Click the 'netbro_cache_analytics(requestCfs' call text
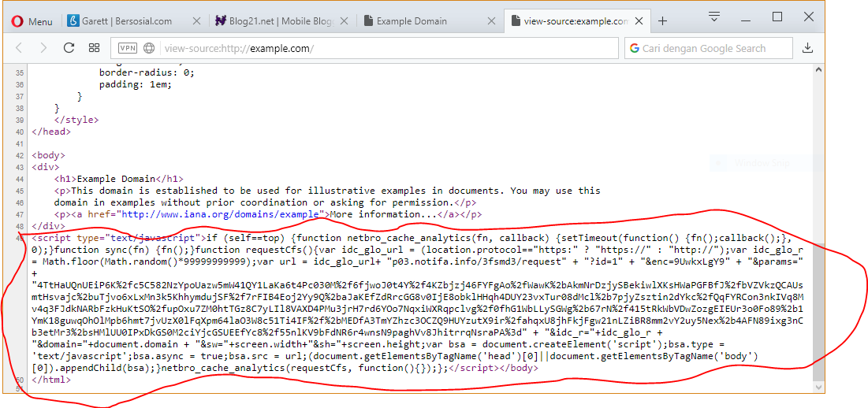The height and width of the screenshot is (408, 868). click(x=255, y=368)
